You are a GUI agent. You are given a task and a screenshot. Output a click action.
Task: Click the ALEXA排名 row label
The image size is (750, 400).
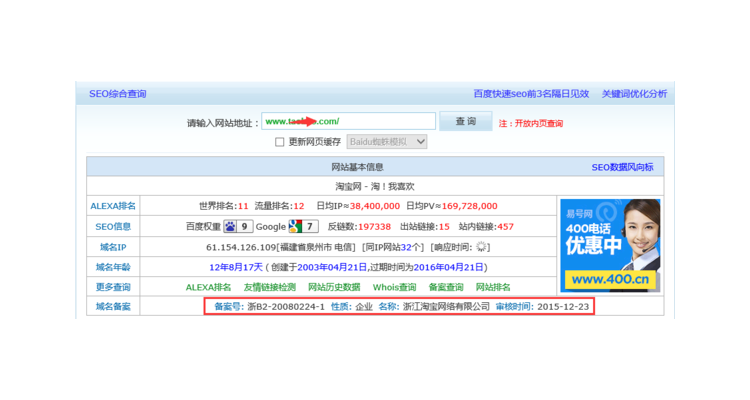point(113,206)
